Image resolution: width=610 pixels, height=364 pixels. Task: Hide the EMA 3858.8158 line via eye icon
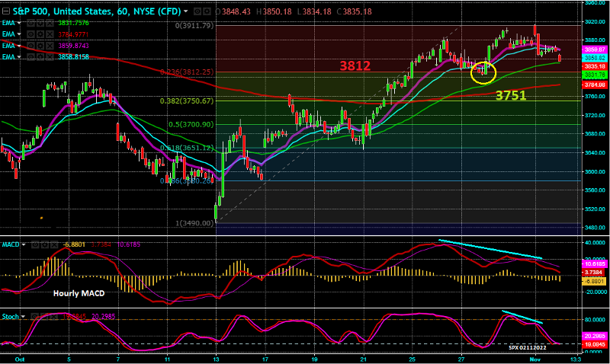tap(30, 56)
